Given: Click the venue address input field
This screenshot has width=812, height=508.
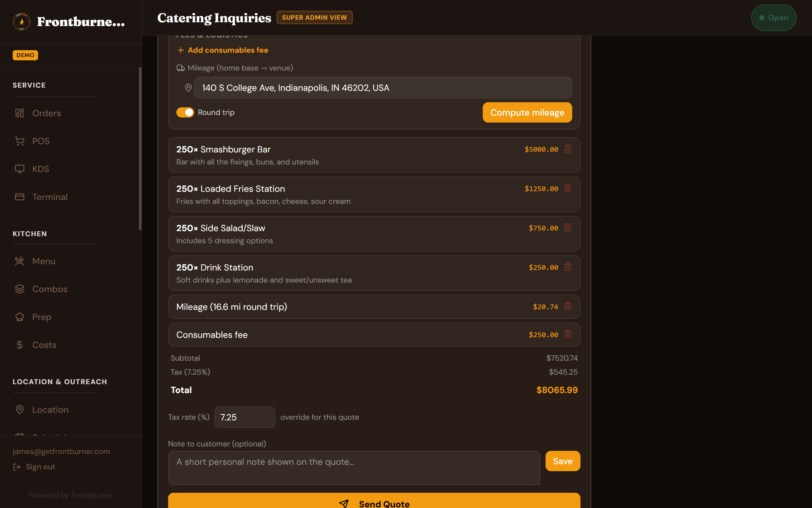Looking at the screenshot, I should pyautogui.click(x=383, y=88).
